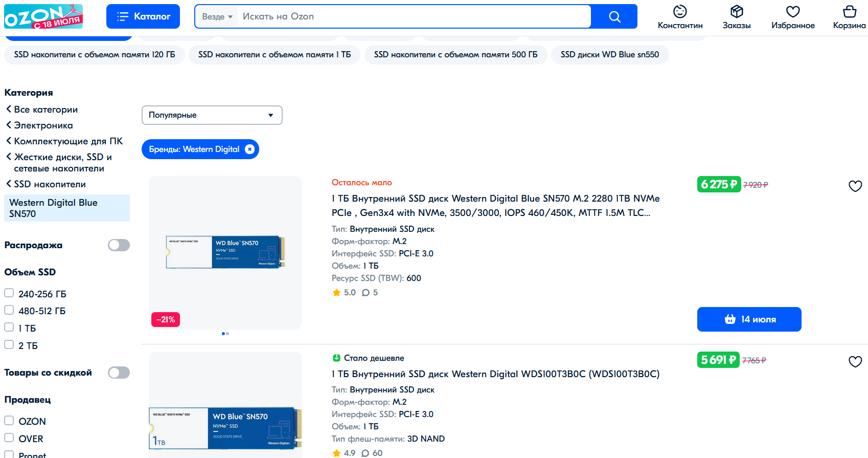Select the SSD 1 ТБ memory tag chip
This screenshot has height=458, width=868.
click(275, 55)
